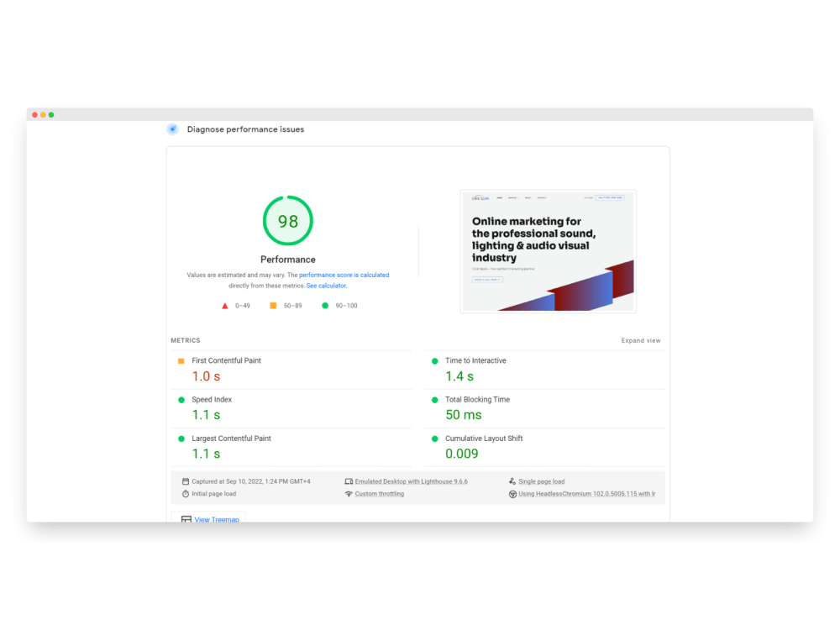
Task: Open the Single page load link
Action: (x=541, y=481)
